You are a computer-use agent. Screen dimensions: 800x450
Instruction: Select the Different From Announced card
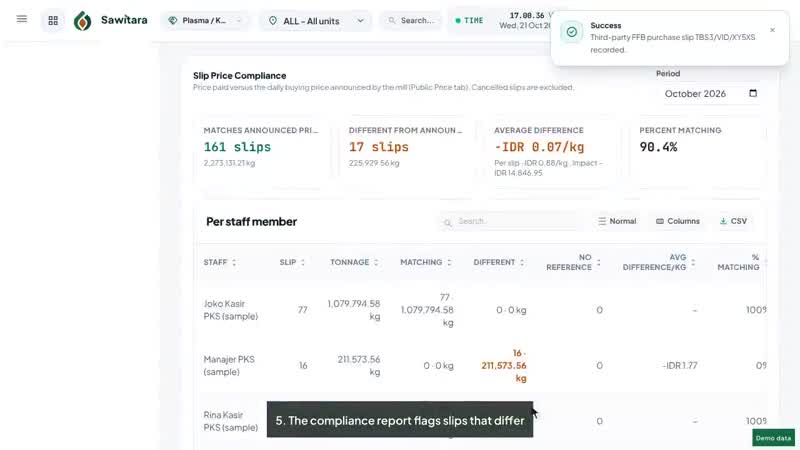point(407,152)
